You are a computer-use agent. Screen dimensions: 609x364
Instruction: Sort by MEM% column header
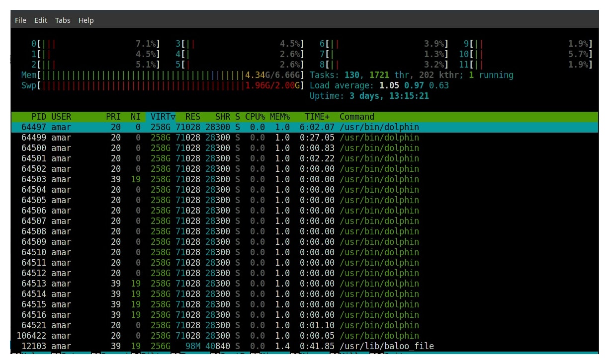tap(280, 117)
